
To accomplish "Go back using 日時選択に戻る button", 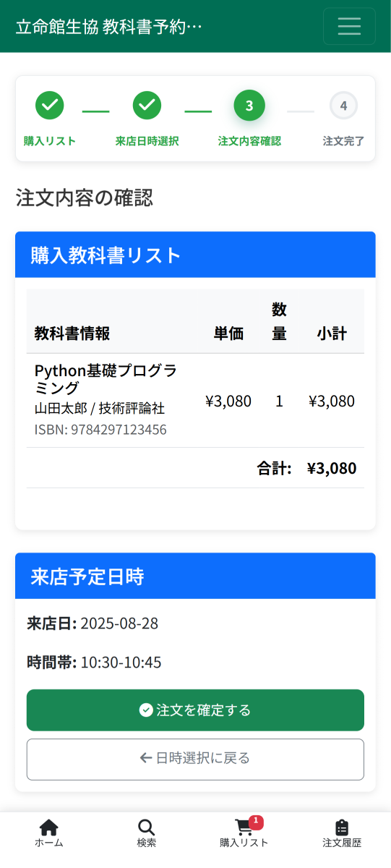I will (x=195, y=759).
